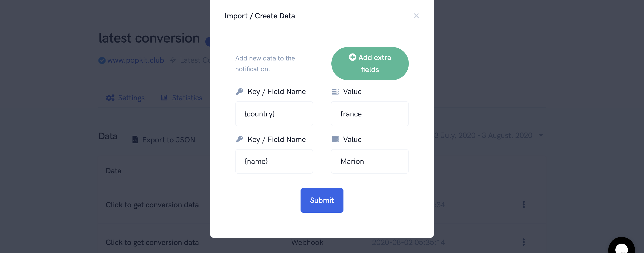Expand the date range dropdown arrow
This screenshot has width=644, height=253.
click(541, 135)
